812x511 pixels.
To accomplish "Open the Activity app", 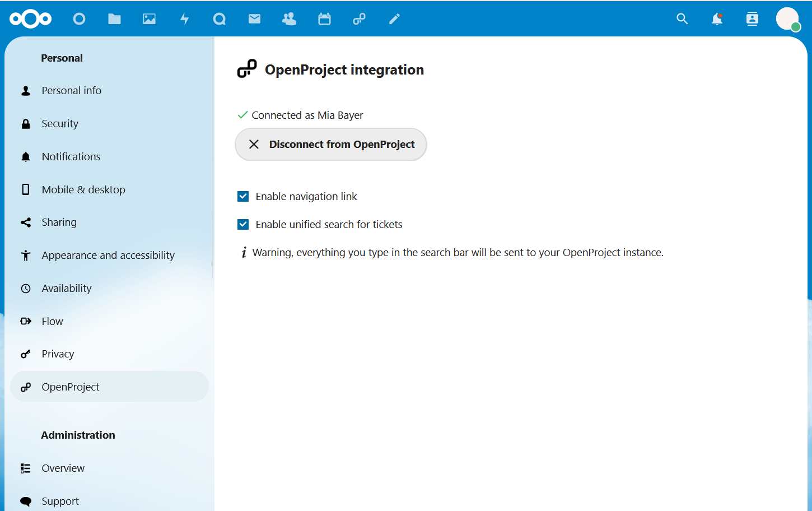I will tap(184, 18).
